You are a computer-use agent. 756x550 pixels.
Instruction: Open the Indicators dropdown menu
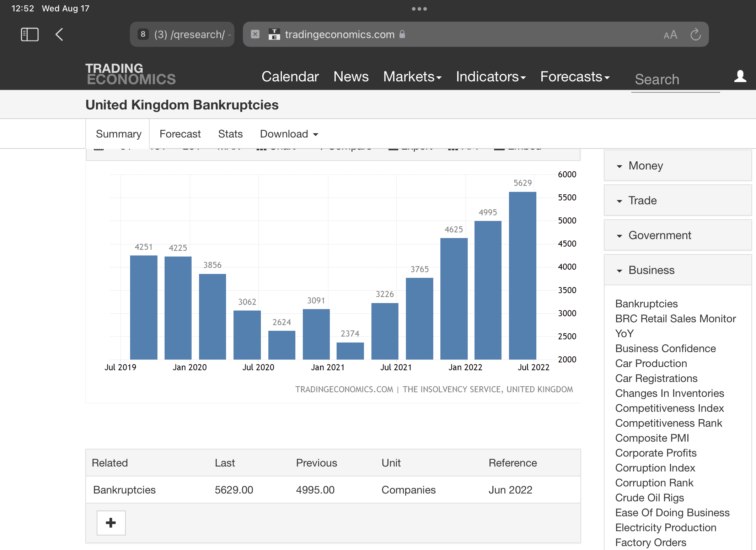(x=491, y=77)
